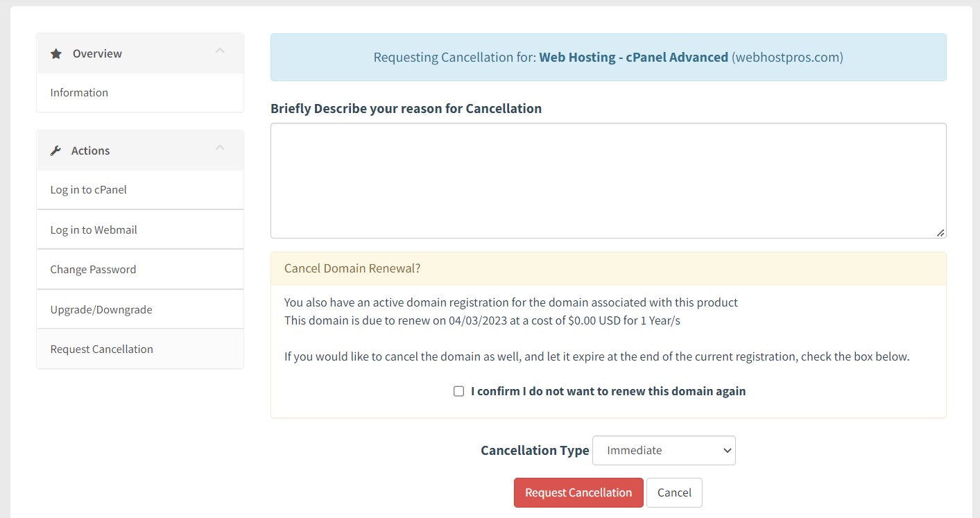Click the Actions panel heading

pyautogui.click(x=90, y=150)
